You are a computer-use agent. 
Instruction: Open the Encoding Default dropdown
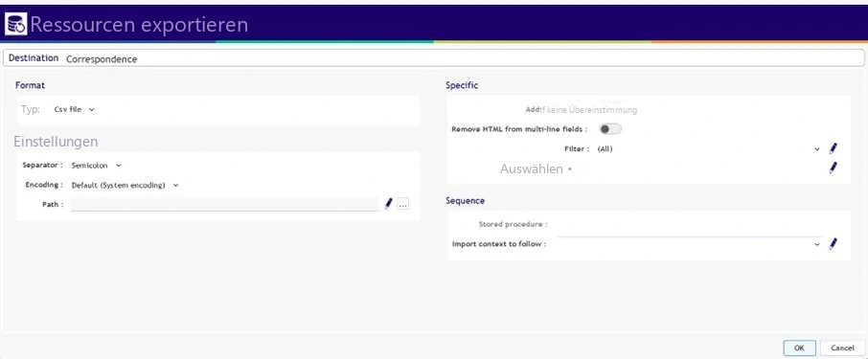[126, 186]
